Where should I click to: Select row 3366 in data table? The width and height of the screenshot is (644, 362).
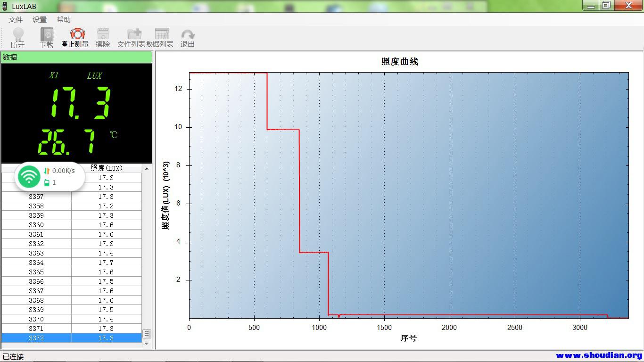click(x=72, y=281)
